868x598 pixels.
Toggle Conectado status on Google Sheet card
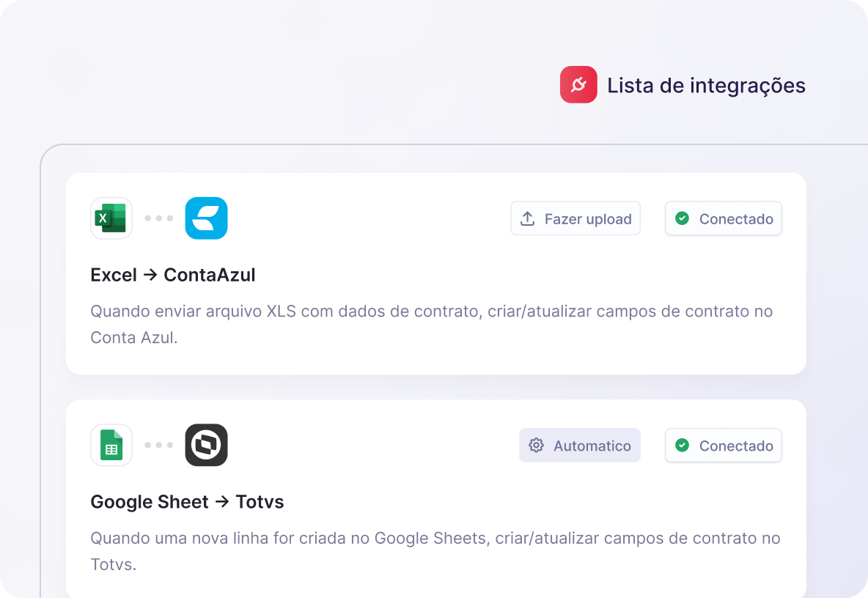coord(723,446)
